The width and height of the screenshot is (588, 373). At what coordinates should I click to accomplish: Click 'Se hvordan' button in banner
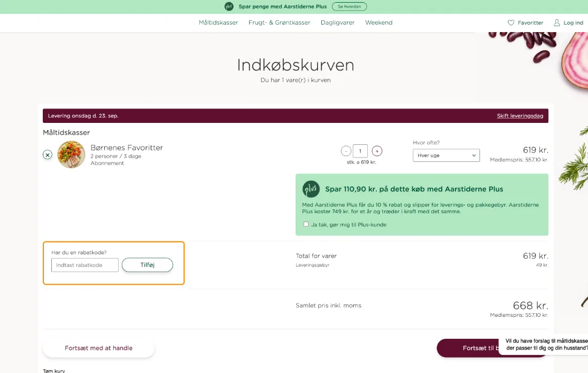tap(350, 6)
